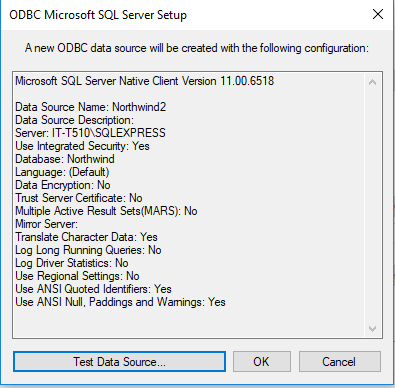Click the 'Log Driver Statistics: No' line
Viewport: 395px width, 388px height.
(x=72, y=263)
